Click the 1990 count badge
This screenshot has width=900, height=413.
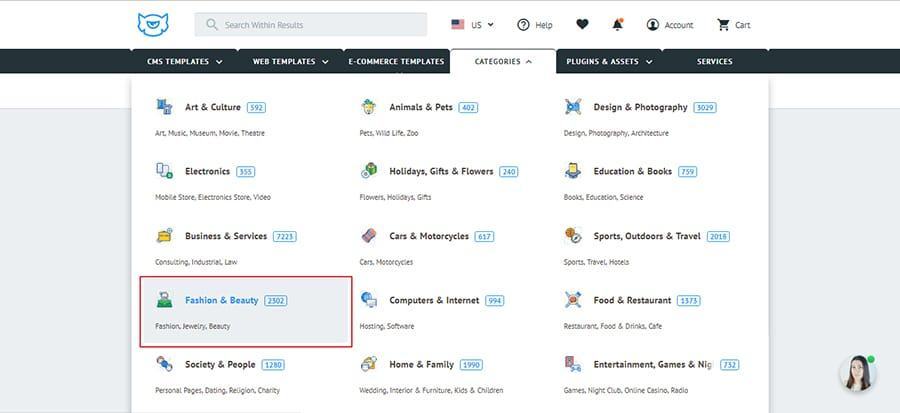click(x=471, y=365)
